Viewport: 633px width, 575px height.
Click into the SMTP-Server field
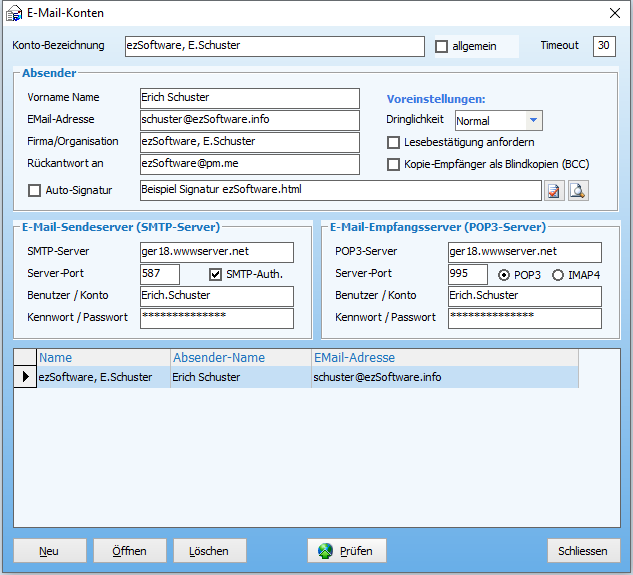point(217,252)
